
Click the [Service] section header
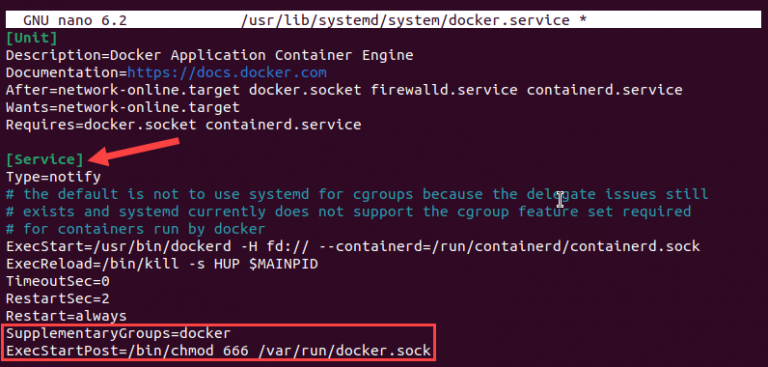pos(44,159)
